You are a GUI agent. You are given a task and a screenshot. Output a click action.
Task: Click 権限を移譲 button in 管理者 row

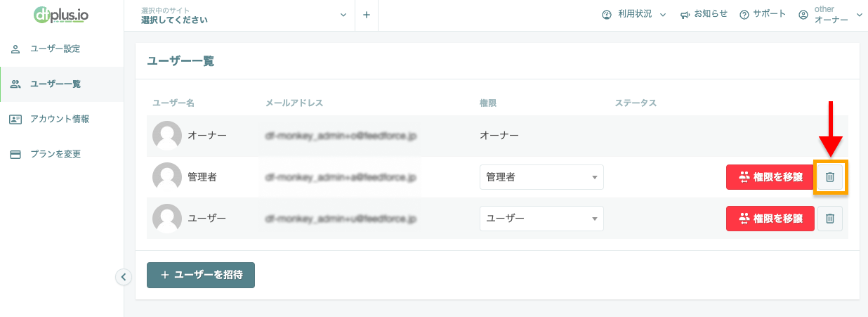(770, 177)
